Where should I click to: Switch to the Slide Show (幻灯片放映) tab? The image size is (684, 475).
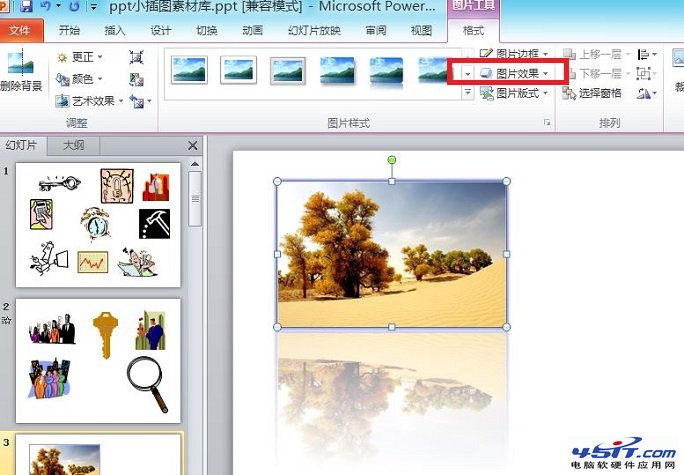pyautogui.click(x=314, y=31)
